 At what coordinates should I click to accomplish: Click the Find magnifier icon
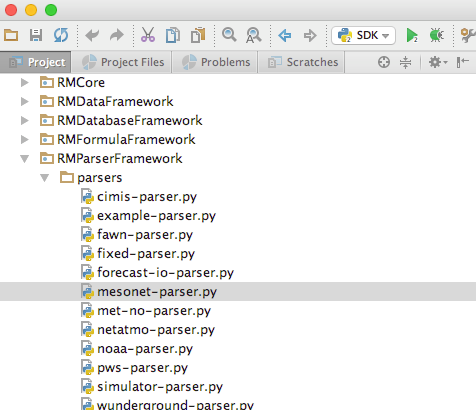point(229,35)
